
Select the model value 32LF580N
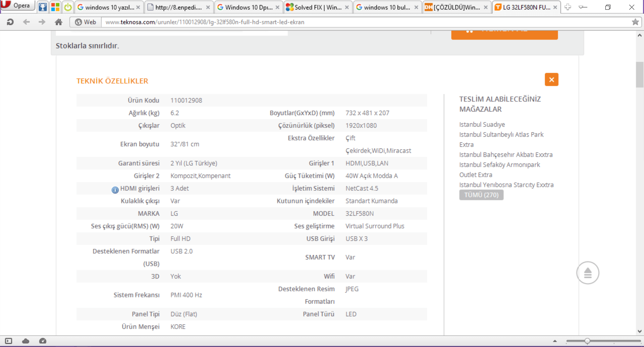(x=360, y=214)
